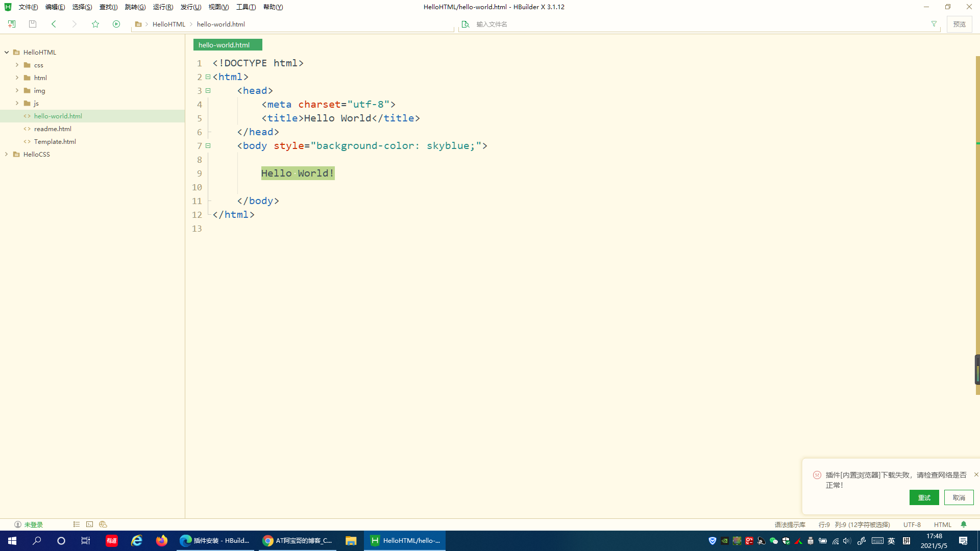
Task: Fold the body element at line 7
Action: 208,145
